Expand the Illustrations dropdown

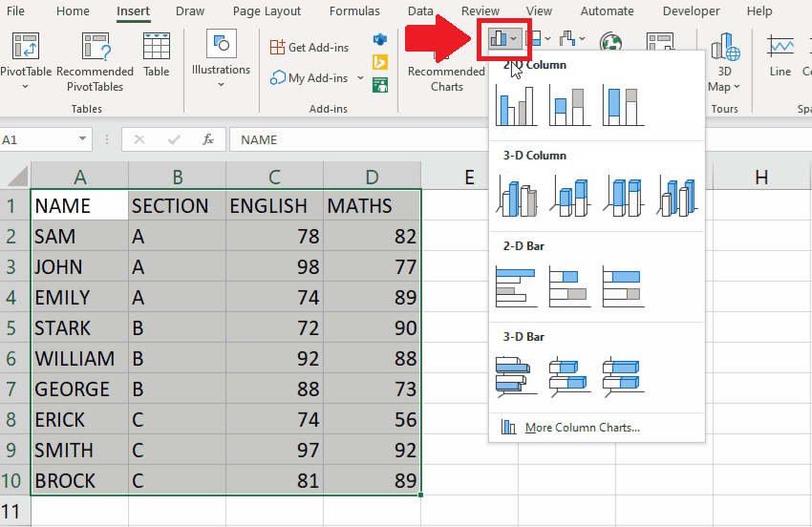221,59
